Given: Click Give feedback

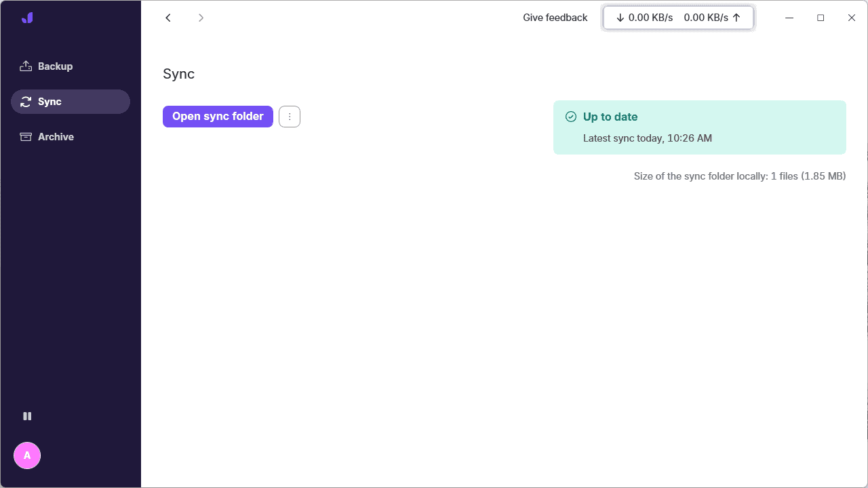Looking at the screenshot, I should (555, 18).
